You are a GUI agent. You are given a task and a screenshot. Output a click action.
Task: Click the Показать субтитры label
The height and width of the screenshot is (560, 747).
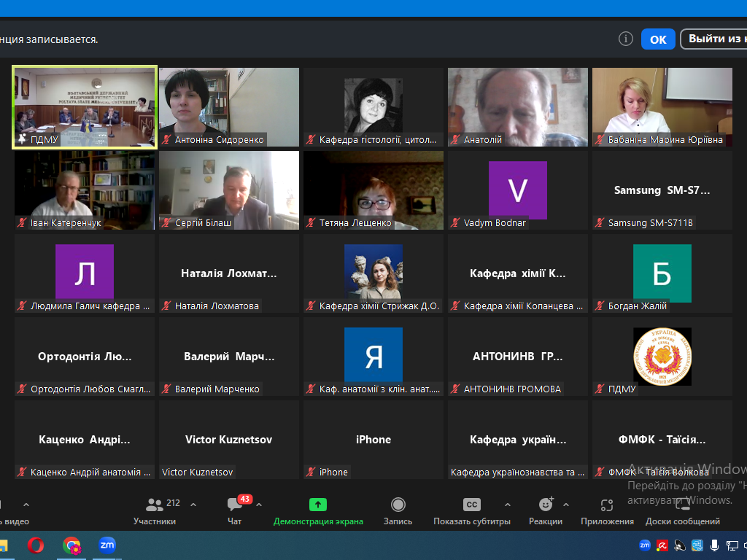pos(472,521)
